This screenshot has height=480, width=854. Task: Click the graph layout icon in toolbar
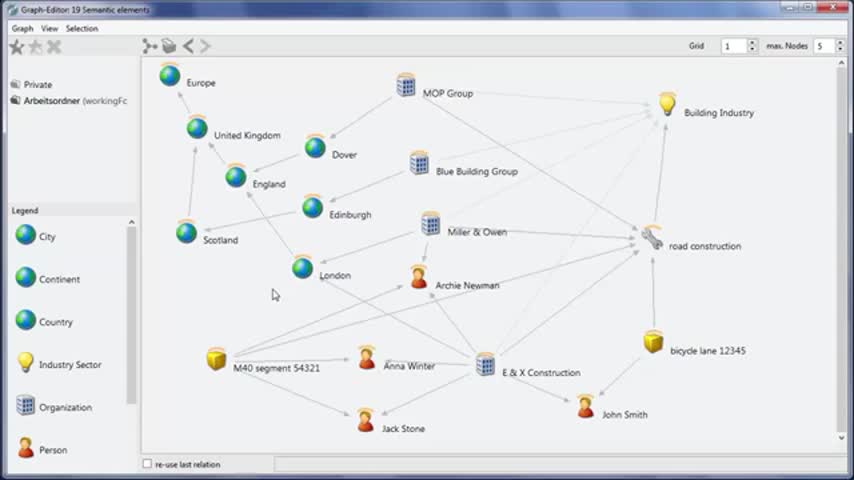point(149,46)
